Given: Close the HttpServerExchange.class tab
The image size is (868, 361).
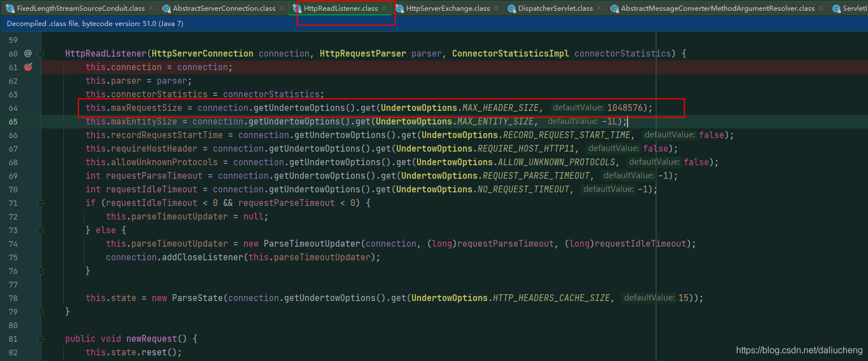Looking at the screenshot, I should click(497, 8).
